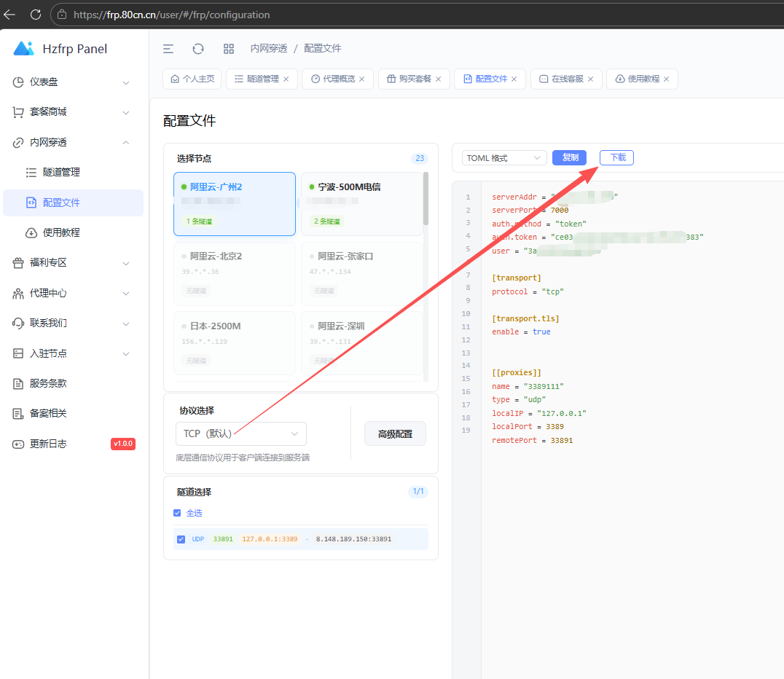This screenshot has width=784, height=679.
Task: Select the 阿里云-广州2 node card
Action: point(235,203)
